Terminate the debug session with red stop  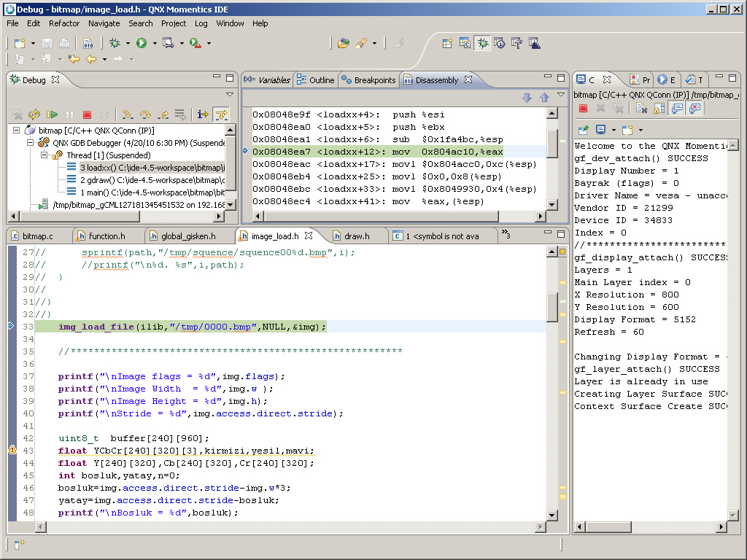tap(87, 114)
